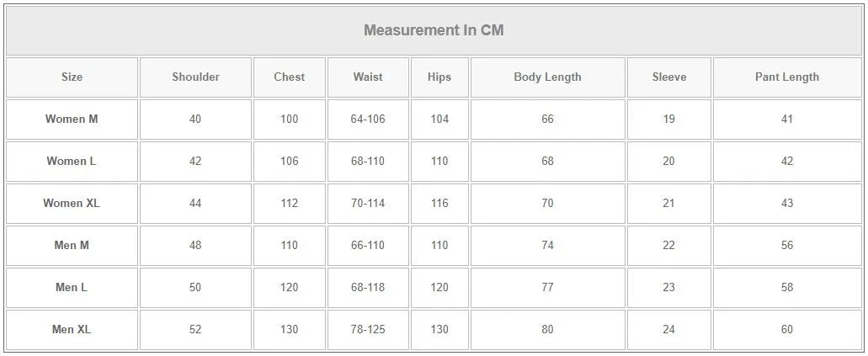Click the Body Length column header
The width and height of the screenshot is (868, 356).
(547, 77)
